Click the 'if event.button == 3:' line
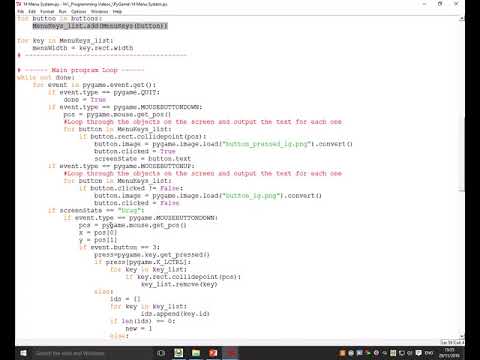Screen dimensions: 480x360 (120, 247)
